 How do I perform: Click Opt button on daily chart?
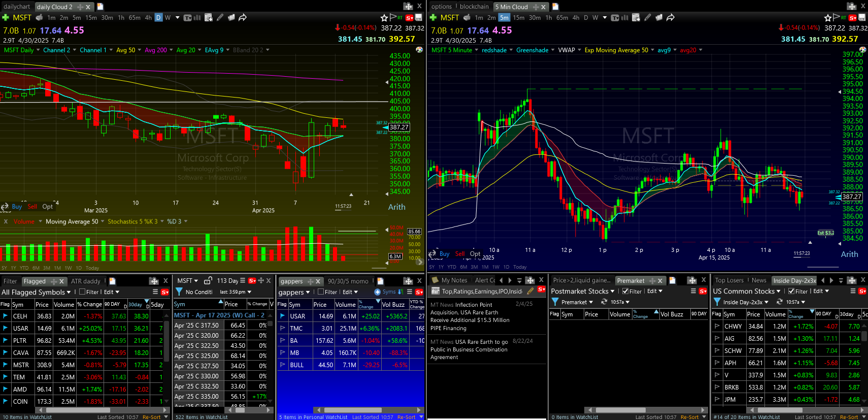pos(47,207)
